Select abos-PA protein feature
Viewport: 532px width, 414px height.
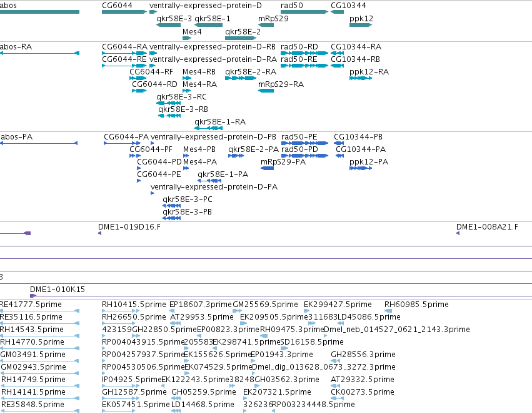pos(39,143)
